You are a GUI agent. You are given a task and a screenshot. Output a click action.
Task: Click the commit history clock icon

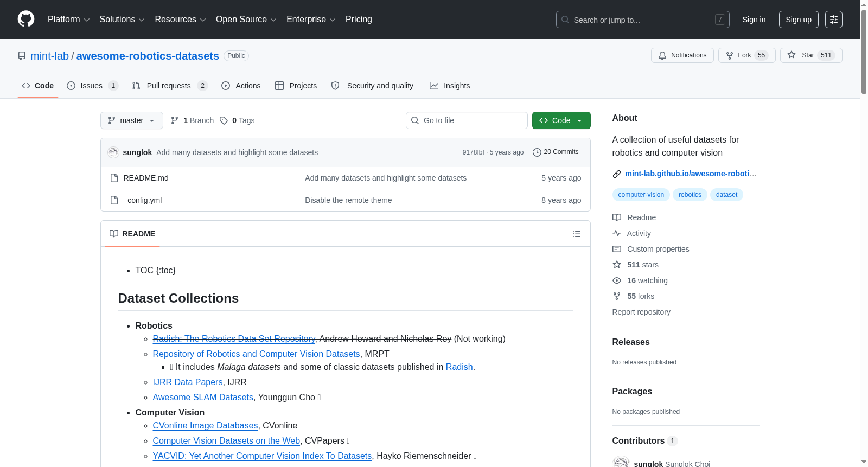pos(537,152)
